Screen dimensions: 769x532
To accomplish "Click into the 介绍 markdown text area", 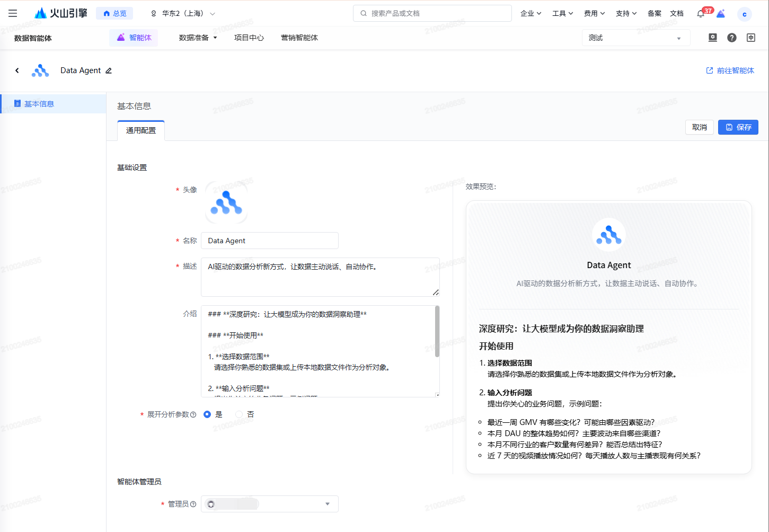I will 320,351.
